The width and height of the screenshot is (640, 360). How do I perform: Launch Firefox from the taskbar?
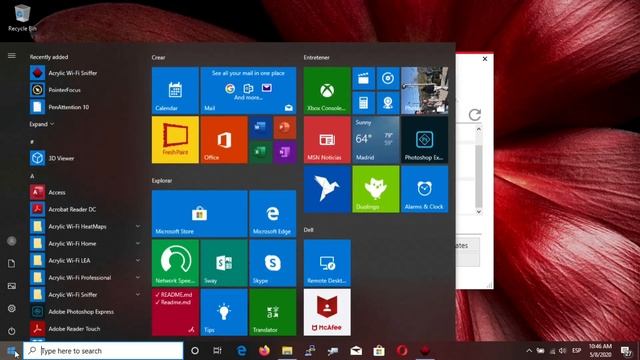(x=264, y=351)
